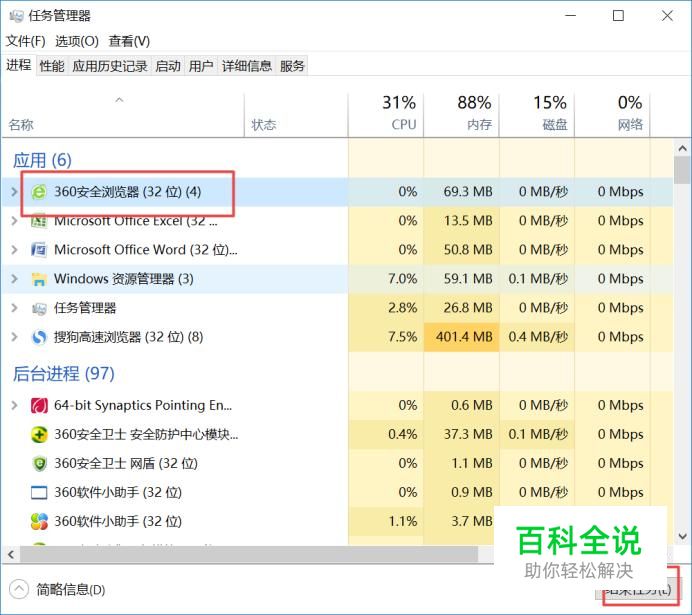Select the 13.5 MB memory cell

click(x=462, y=221)
